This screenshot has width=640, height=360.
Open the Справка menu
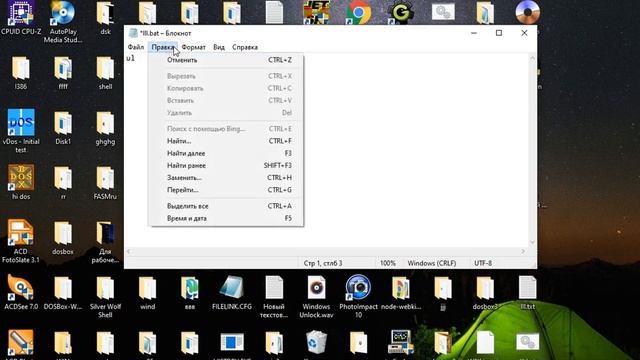pos(245,47)
